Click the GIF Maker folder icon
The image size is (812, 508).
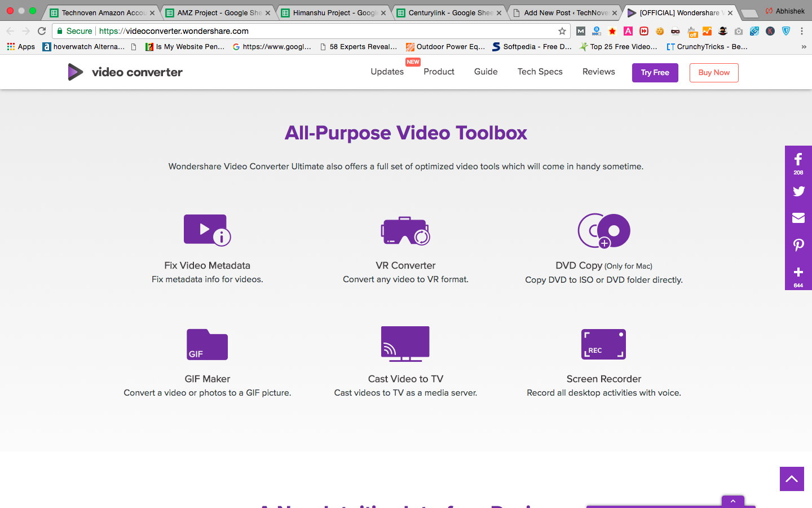(x=207, y=344)
